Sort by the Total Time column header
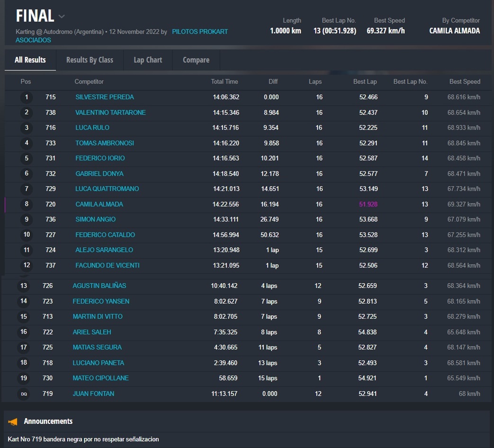This screenshot has height=448, width=494. [x=225, y=82]
